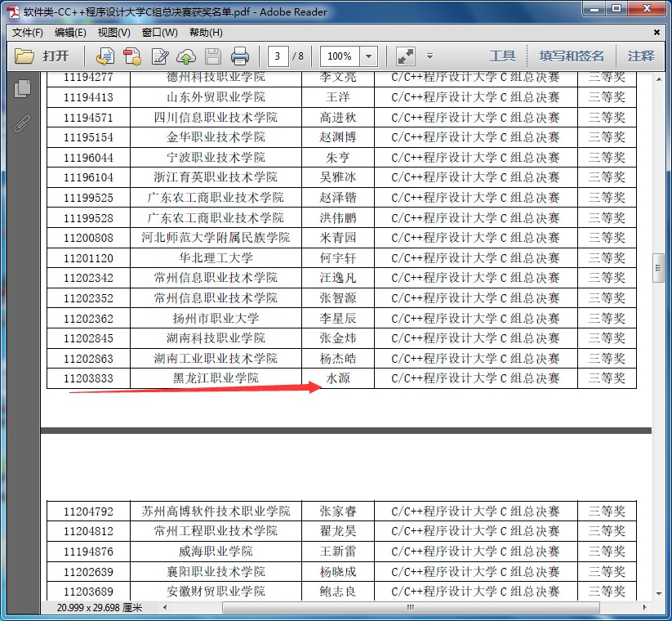Open the 填写和签名 pane
Image resolution: width=672 pixels, height=621 pixels.
pyautogui.click(x=572, y=56)
